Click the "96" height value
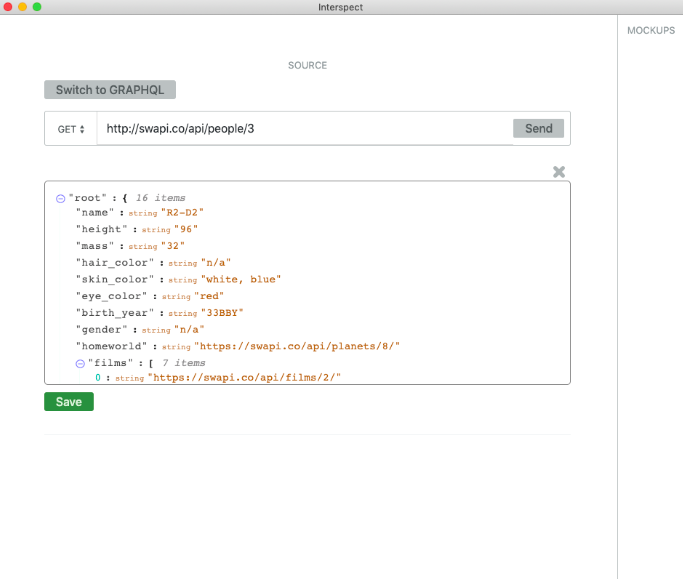683x579 pixels. pos(186,229)
